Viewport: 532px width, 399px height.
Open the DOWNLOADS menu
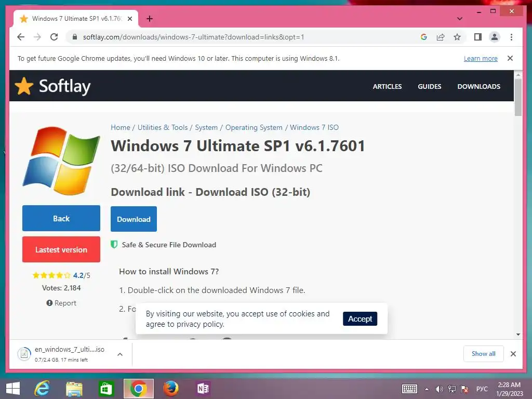point(478,87)
